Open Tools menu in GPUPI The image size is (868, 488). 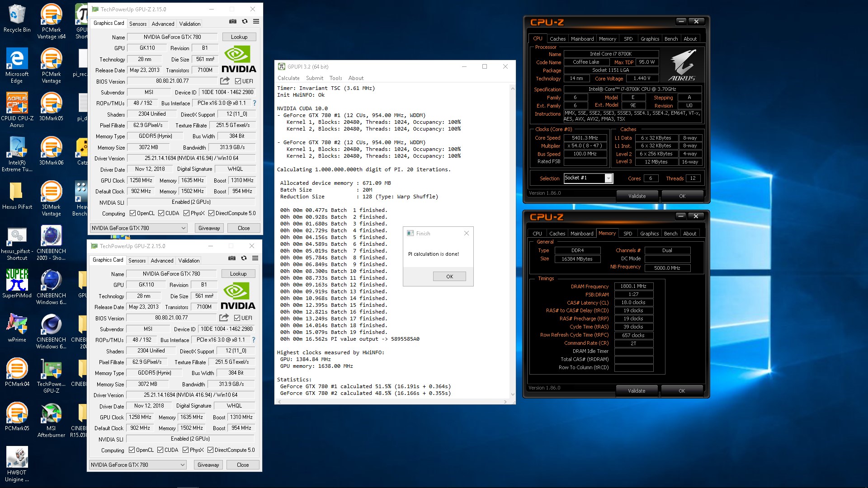[x=335, y=78]
